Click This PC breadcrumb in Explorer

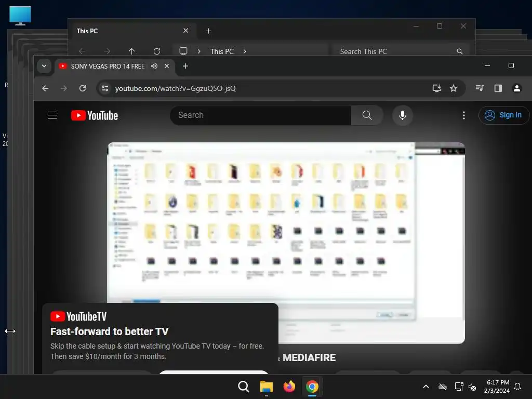(x=222, y=51)
